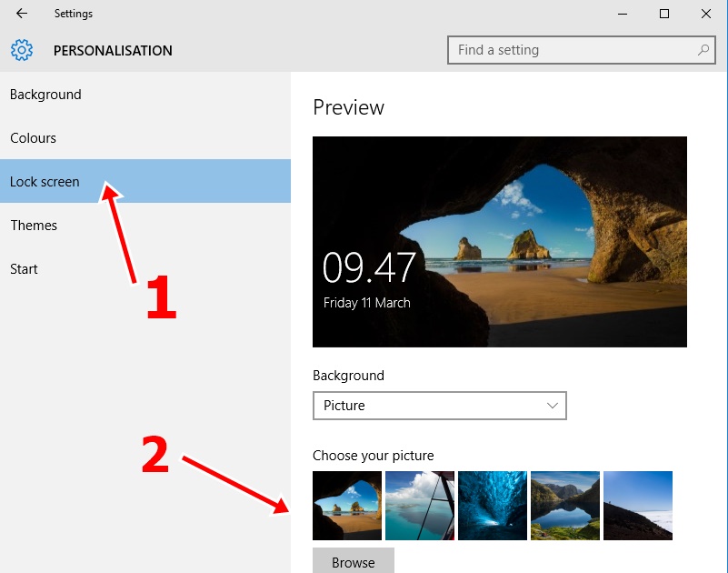
Task: Select the airplane wing picture thumbnail
Action: pyautogui.click(x=420, y=506)
